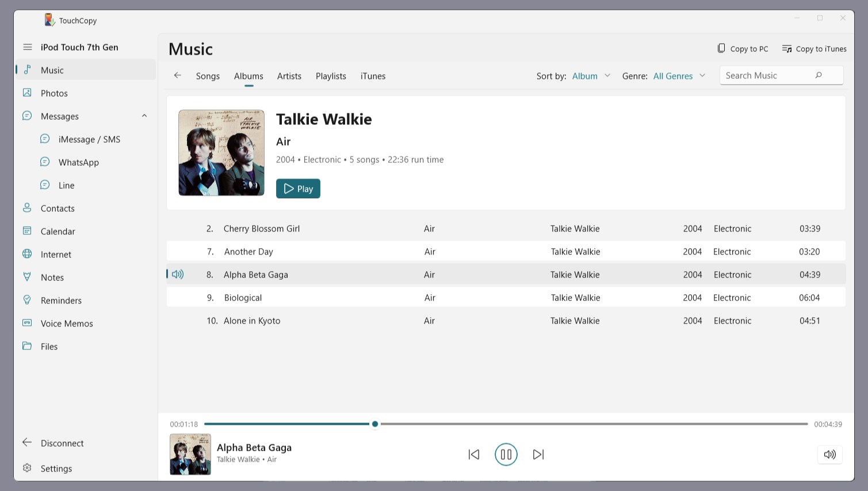The width and height of the screenshot is (868, 491).
Task: Click the TouchCopy app logo icon
Action: [x=49, y=20]
